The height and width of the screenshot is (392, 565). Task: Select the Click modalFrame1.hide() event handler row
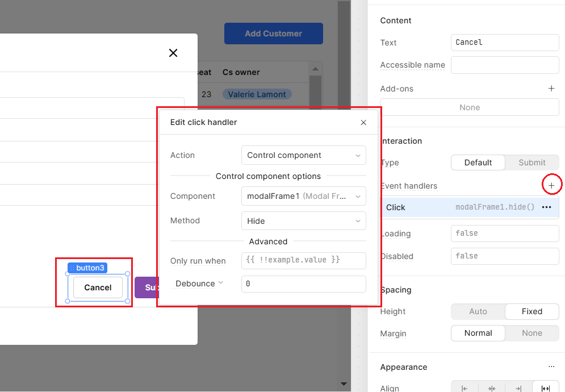pos(470,207)
